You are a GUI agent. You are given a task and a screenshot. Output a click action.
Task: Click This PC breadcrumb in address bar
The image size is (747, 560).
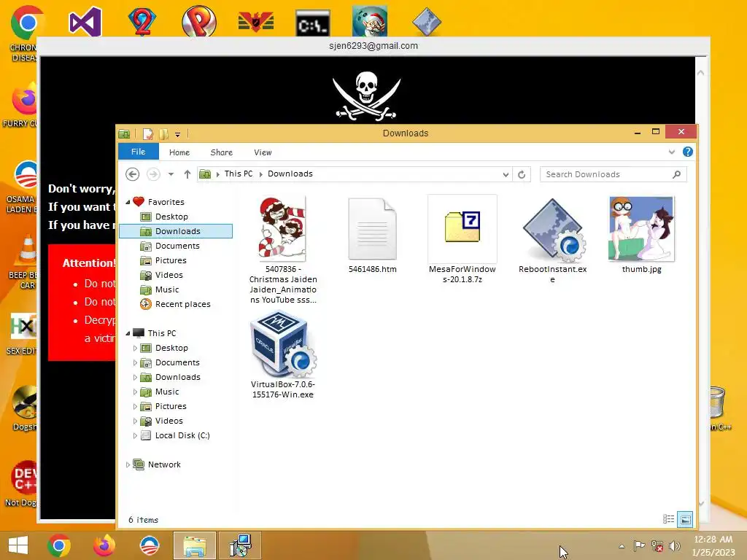pyautogui.click(x=239, y=174)
